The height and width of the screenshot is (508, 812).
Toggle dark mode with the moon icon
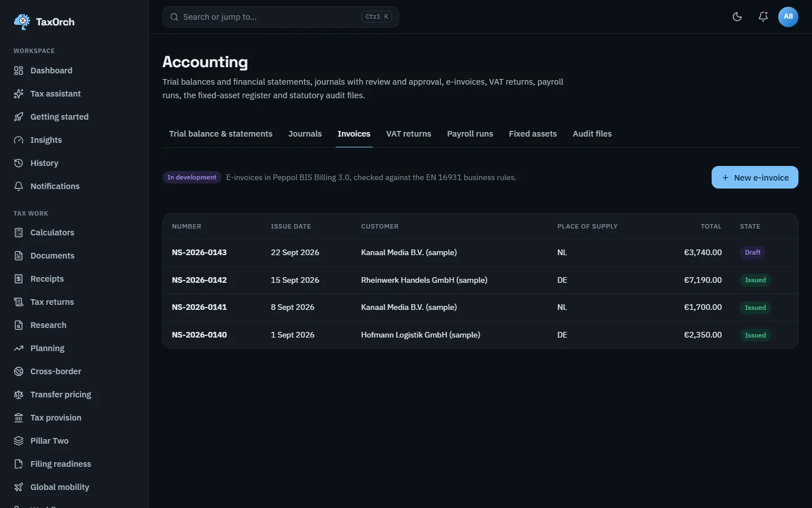pos(737,17)
